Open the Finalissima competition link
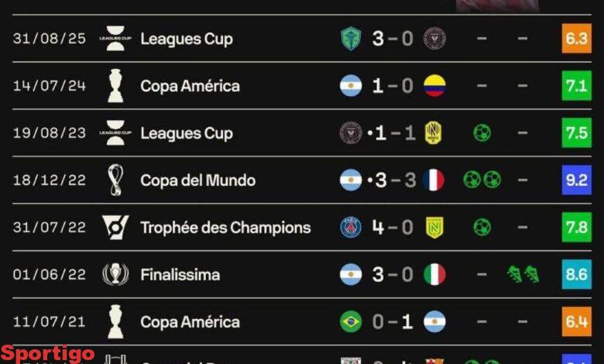Screen dimensions: 604x364 click(180, 274)
